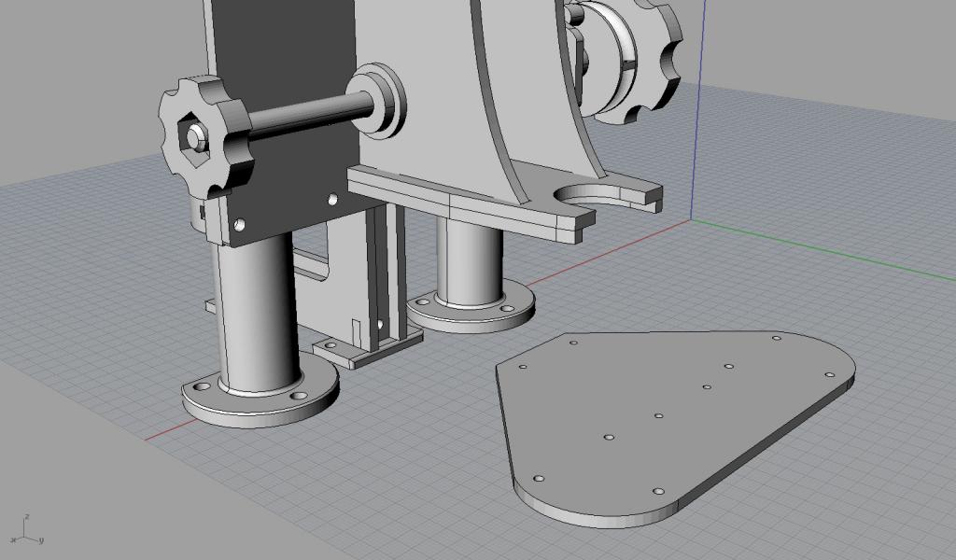
Task: Click the world axis icon in the corner
Action: pyautogui.click(x=28, y=532)
